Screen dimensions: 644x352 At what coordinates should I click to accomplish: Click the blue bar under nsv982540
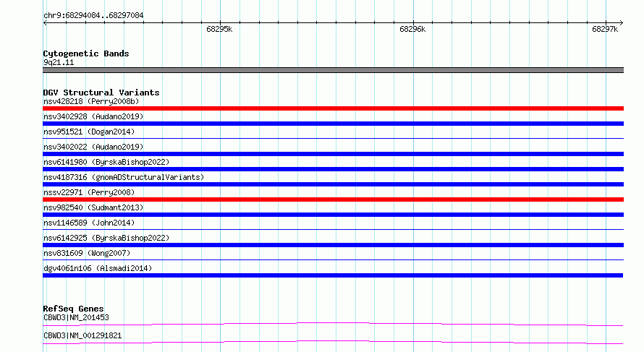[333, 215]
